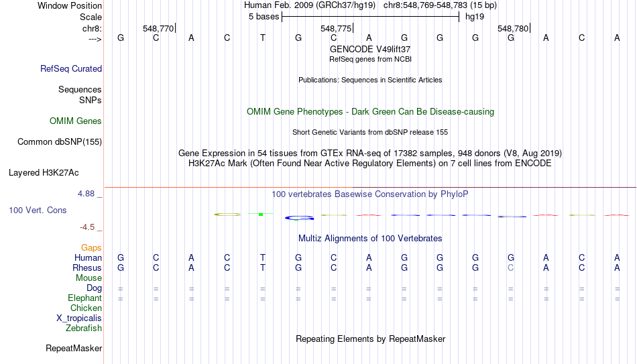The width and height of the screenshot is (637, 364).
Task: Click the 548,770 coordinate marker
Action: click(x=158, y=28)
